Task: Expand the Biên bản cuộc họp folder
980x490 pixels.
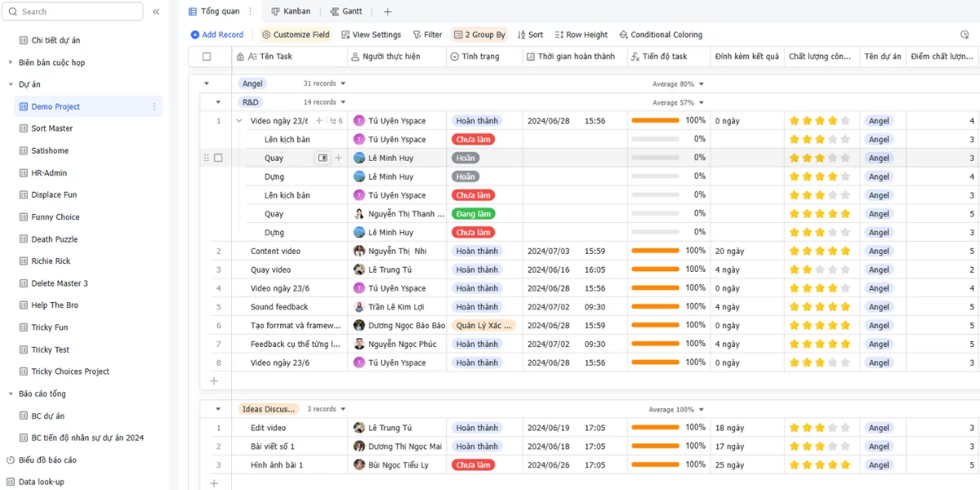Action: point(10,62)
